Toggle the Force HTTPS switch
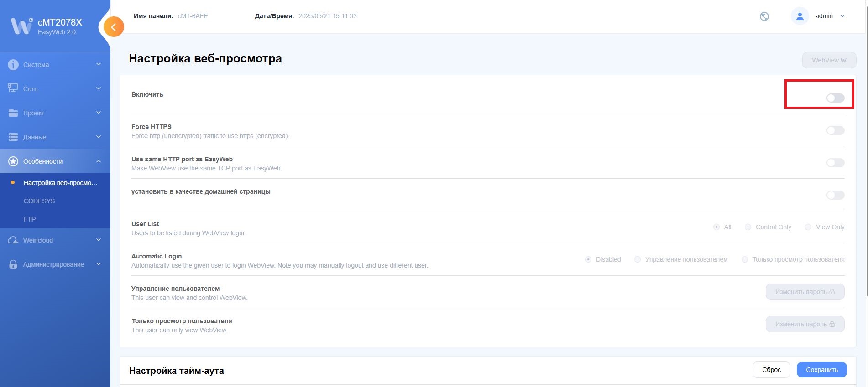868x387 pixels. point(835,130)
